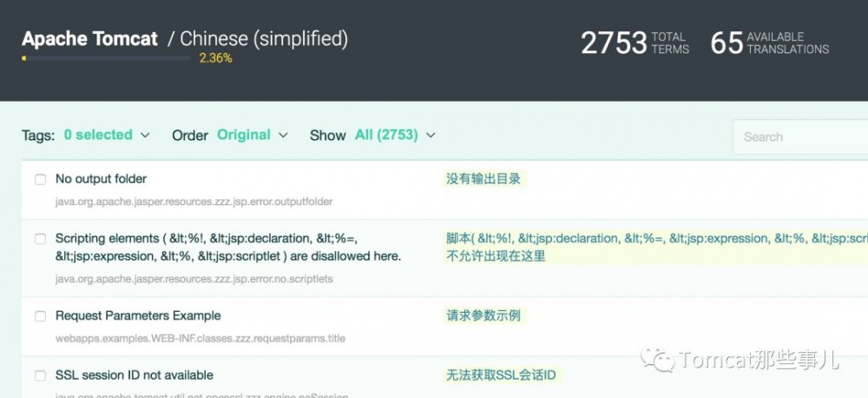Viewport: 868px width, 398px height.
Task: Click the Scripting elements disallowed term text
Action: pyautogui.click(x=228, y=247)
